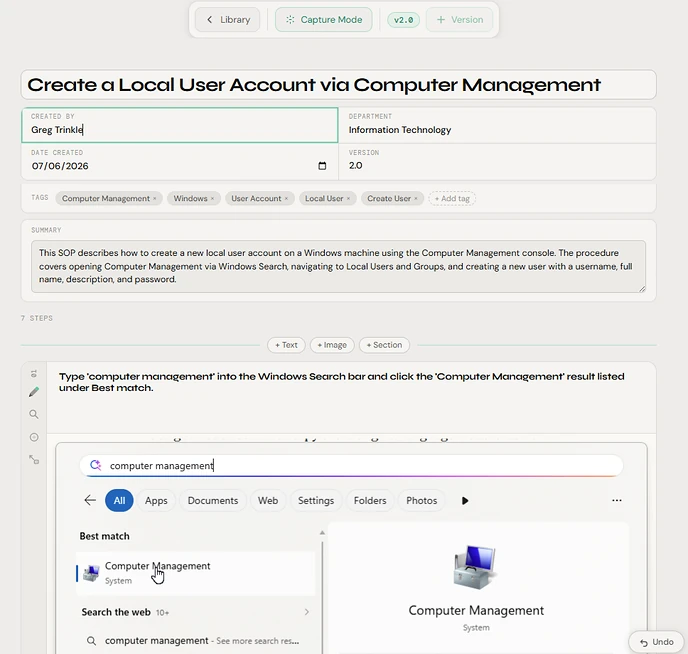This screenshot has width=688, height=654.
Task: Remove the User Account tag
Action: [x=286, y=199]
